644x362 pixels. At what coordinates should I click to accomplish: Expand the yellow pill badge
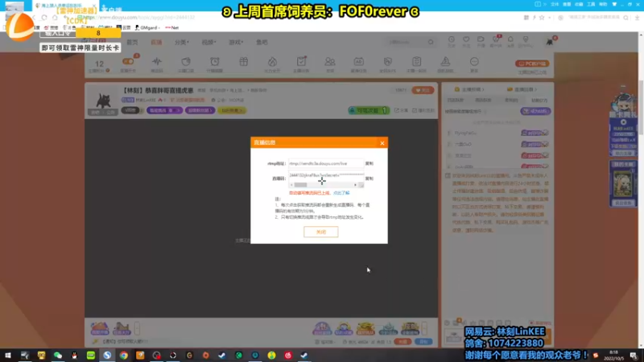[232, 110]
